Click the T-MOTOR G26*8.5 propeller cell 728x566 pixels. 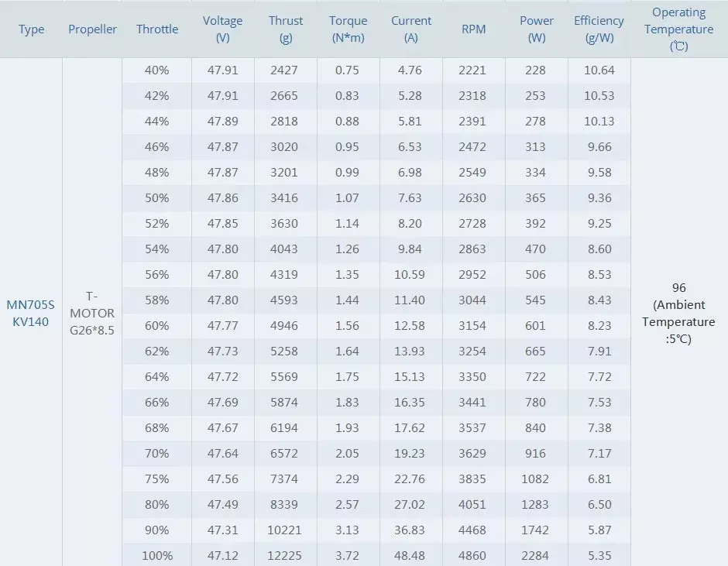[x=92, y=313]
